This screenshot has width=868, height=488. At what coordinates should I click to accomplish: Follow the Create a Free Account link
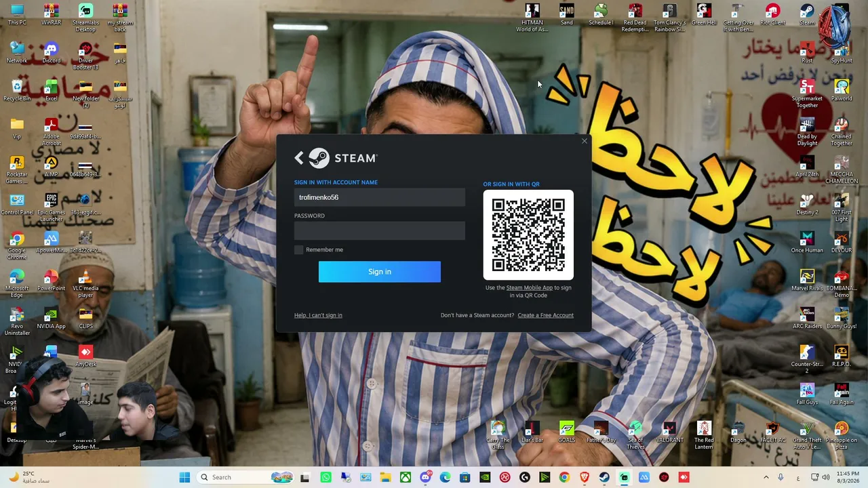[x=545, y=315]
